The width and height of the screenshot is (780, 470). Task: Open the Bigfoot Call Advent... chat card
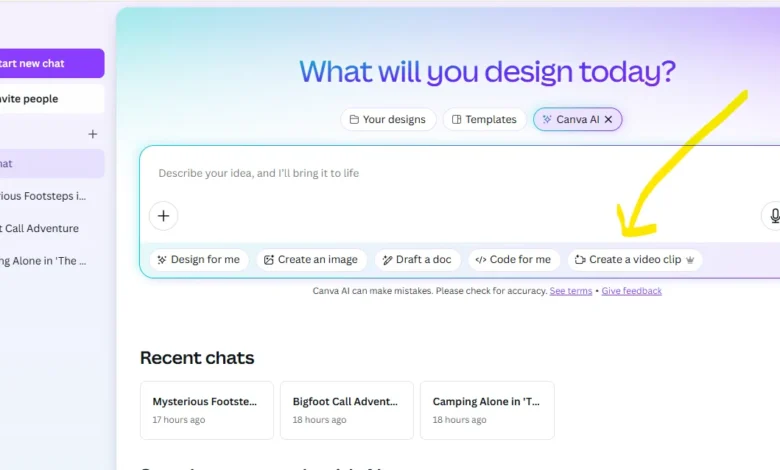tap(347, 410)
